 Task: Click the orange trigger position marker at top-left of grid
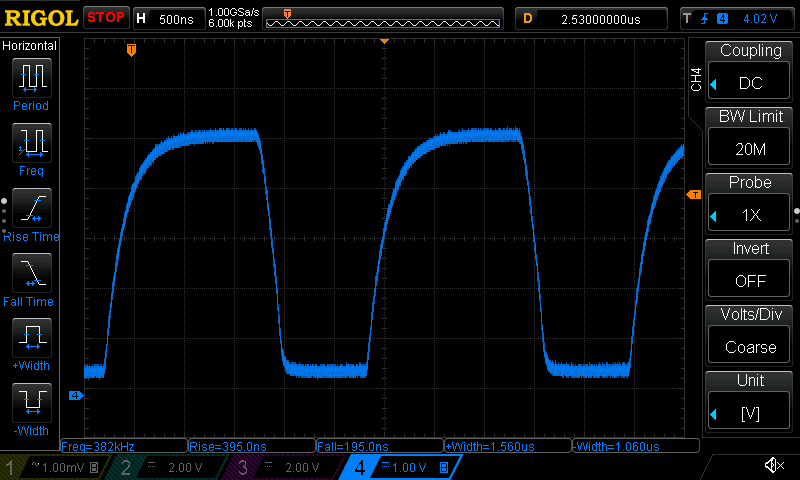coord(131,50)
